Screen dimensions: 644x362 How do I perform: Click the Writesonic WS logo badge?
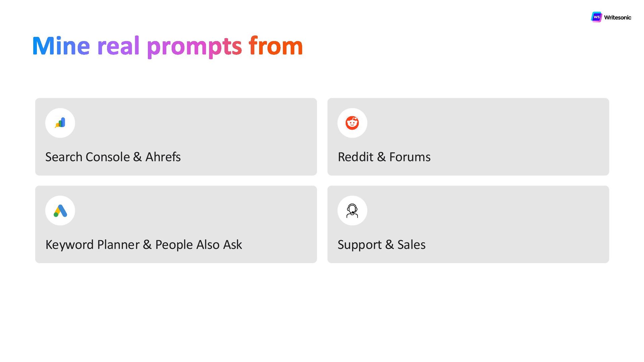(596, 17)
